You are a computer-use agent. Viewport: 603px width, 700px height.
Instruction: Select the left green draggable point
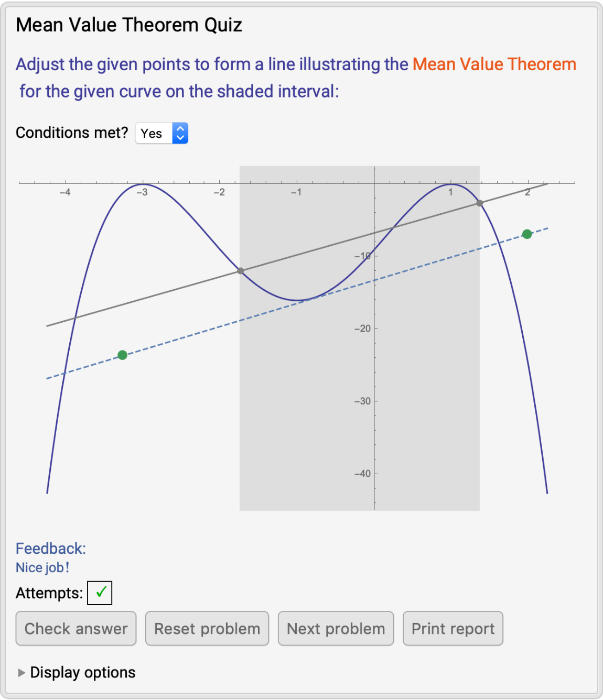(123, 355)
